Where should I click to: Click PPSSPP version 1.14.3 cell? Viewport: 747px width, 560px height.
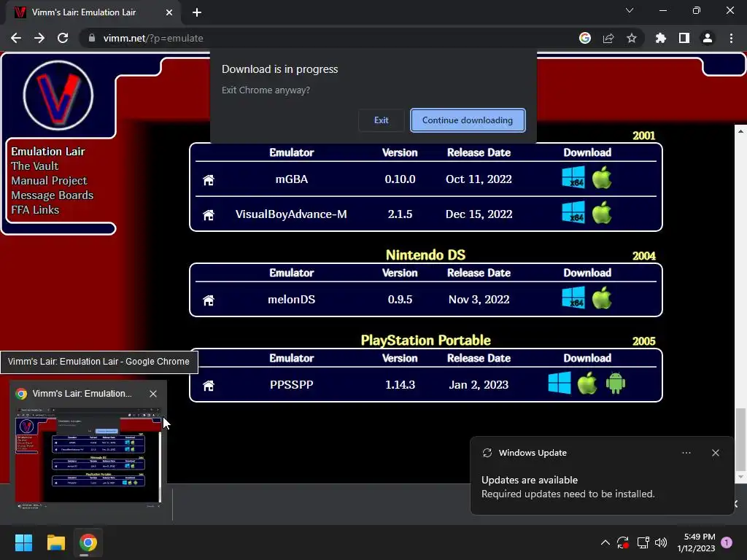point(400,385)
